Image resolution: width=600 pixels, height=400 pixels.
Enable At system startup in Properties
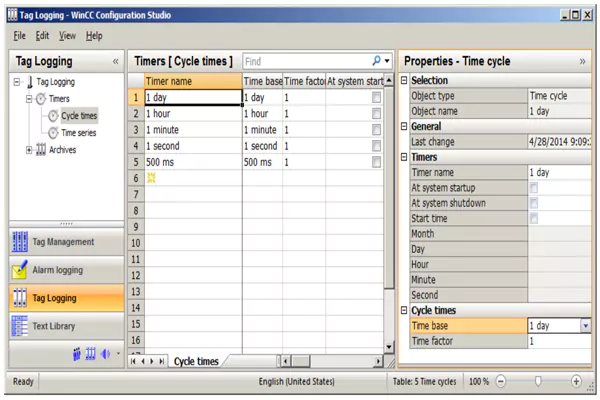533,188
